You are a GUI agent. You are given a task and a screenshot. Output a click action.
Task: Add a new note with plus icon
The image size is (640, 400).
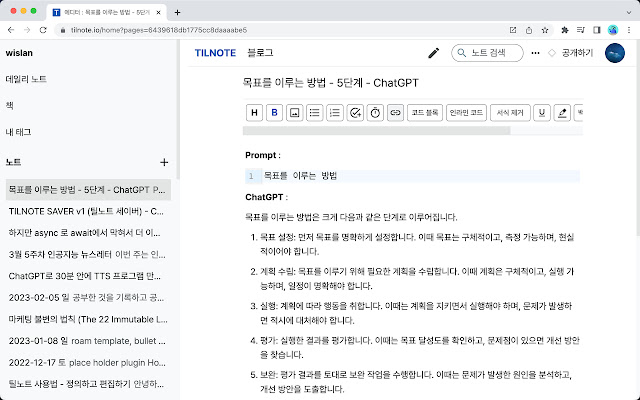(x=164, y=162)
